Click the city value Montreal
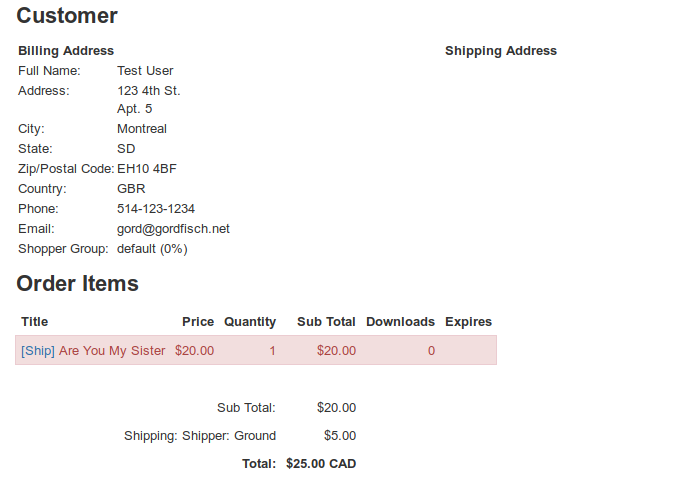Screen dimensions: 690x493 pyautogui.click(x=142, y=129)
